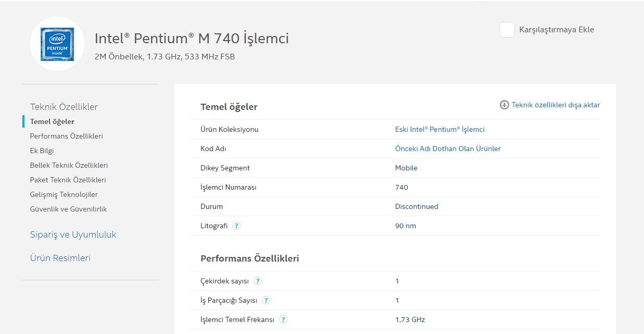
Task: Go to Performans Özellikleri in sidebar
Action: point(66,136)
